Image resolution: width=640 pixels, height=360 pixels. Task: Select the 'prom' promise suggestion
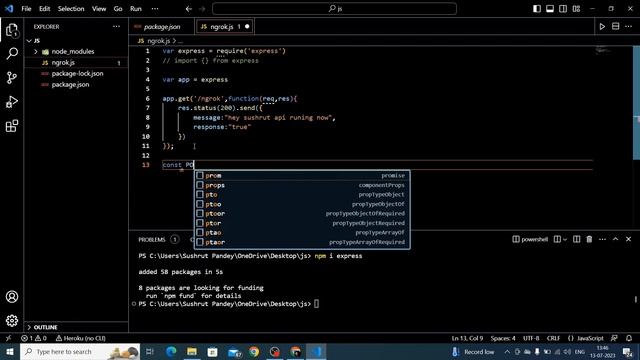[x=302, y=176]
